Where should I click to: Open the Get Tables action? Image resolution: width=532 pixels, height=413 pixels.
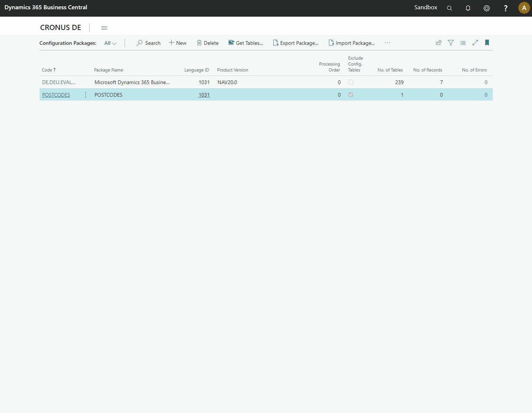(x=246, y=43)
